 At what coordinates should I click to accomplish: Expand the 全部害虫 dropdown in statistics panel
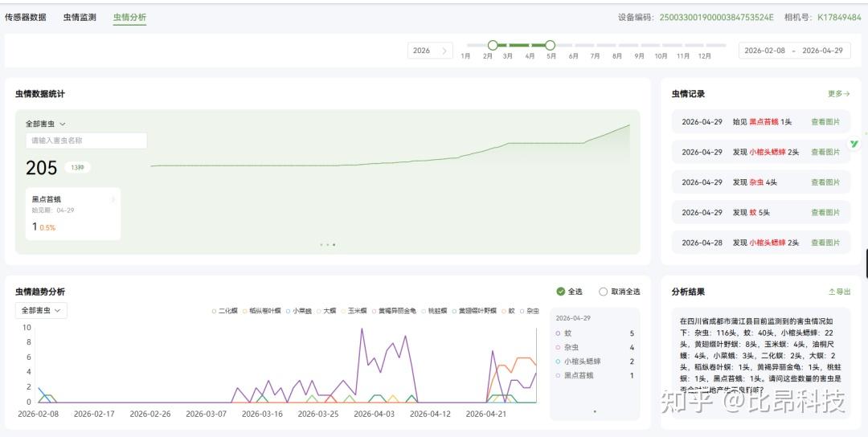click(45, 124)
